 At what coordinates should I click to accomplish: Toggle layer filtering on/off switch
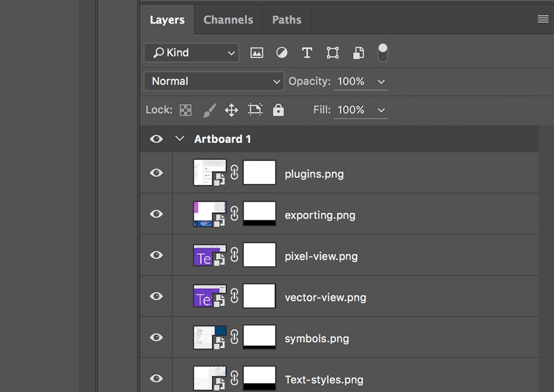(x=383, y=53)
